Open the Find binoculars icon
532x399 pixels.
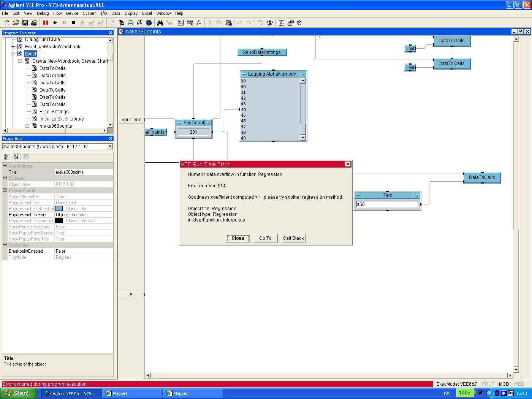(x=160, y=23)
